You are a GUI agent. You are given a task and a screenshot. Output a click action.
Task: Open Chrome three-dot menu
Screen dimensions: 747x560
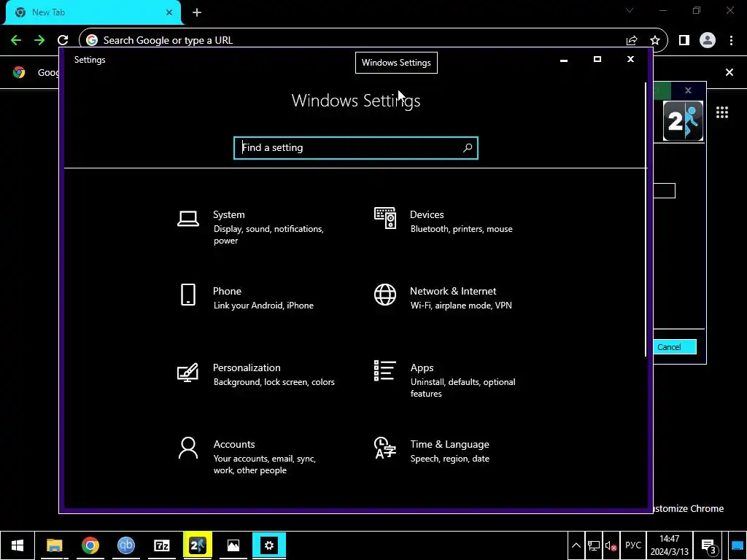tap(731, 41)
